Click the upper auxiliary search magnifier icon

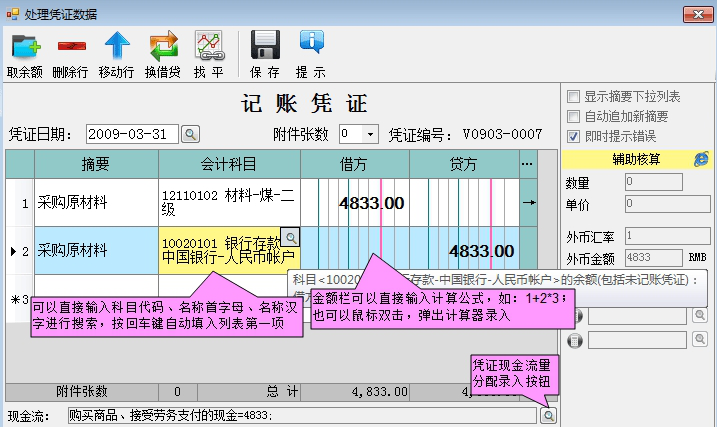[x=699, y=315]
